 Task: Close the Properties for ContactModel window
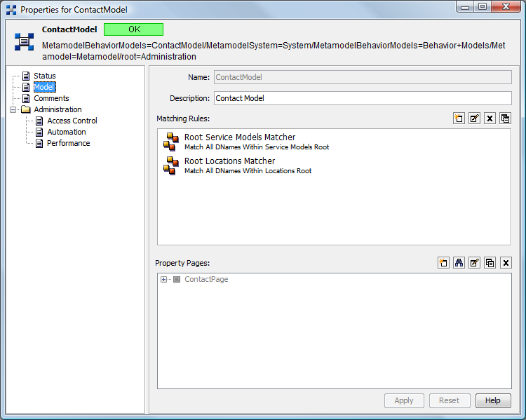point(506,7)
